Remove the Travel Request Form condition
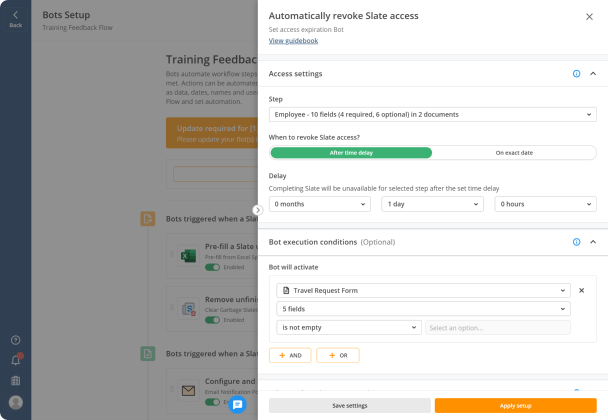608x420 pixels. point(581,290)
